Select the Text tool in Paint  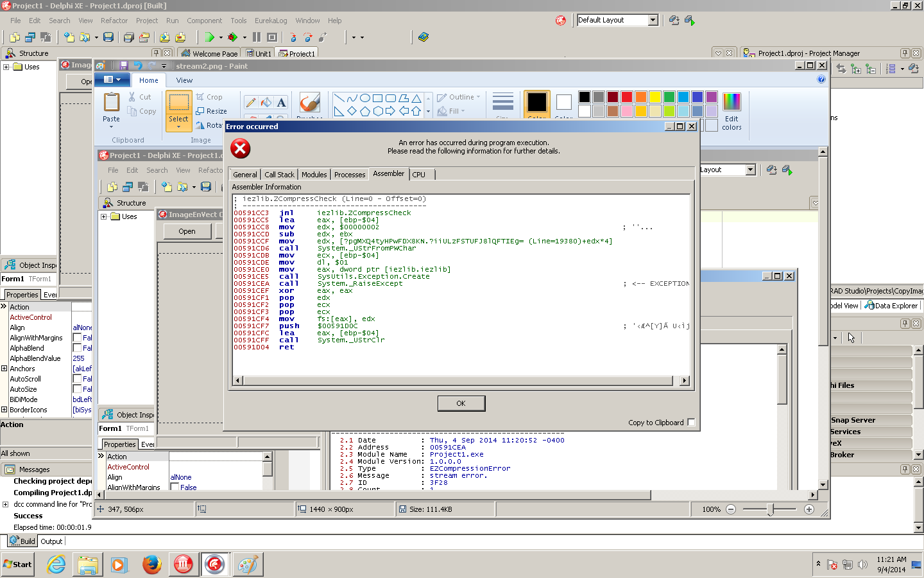pos(281,102)
